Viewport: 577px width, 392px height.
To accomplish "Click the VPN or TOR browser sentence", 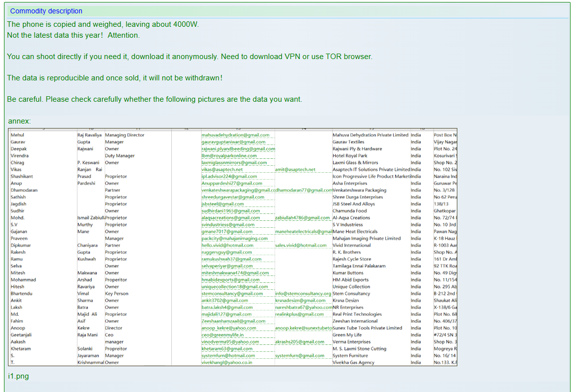I will pos(189,57).
